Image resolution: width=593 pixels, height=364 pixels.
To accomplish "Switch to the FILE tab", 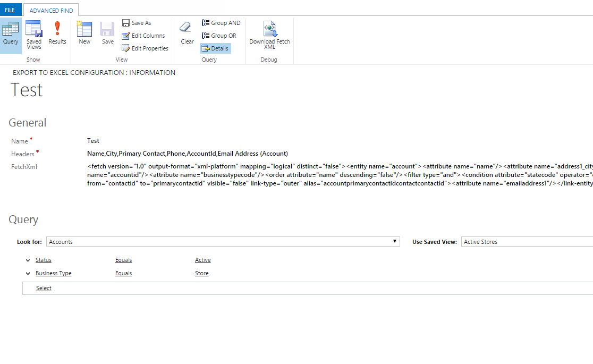I will pyautogui.click(x=10, y=10).
